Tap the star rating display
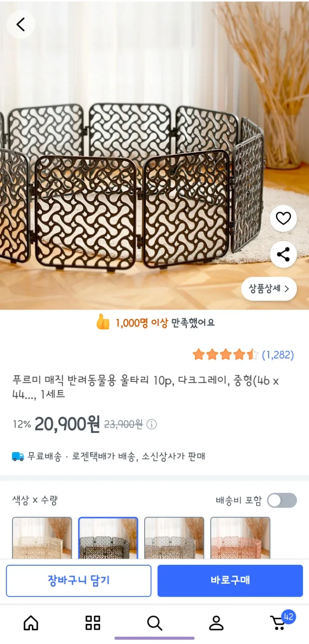 tap(225, 355)
